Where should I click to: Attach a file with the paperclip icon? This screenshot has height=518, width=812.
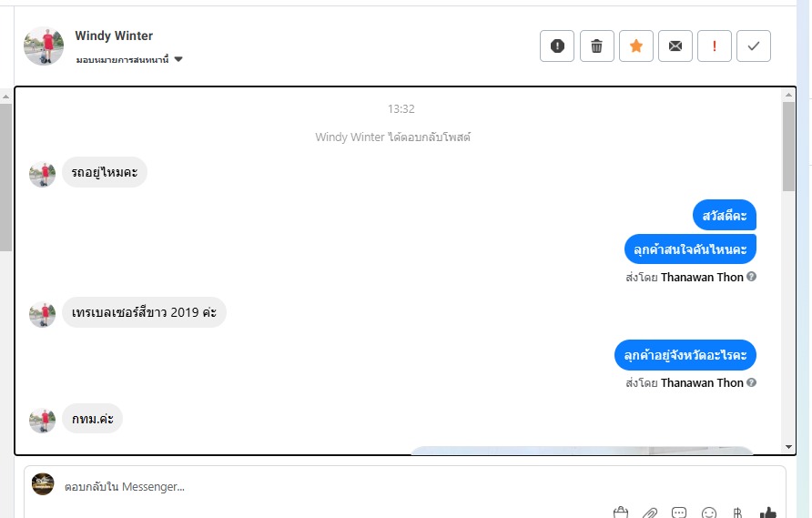(x=649, y=513)
